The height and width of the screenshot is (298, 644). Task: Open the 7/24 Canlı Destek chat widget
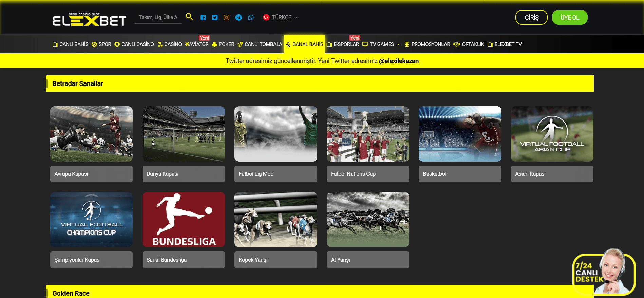pos(604,272)
